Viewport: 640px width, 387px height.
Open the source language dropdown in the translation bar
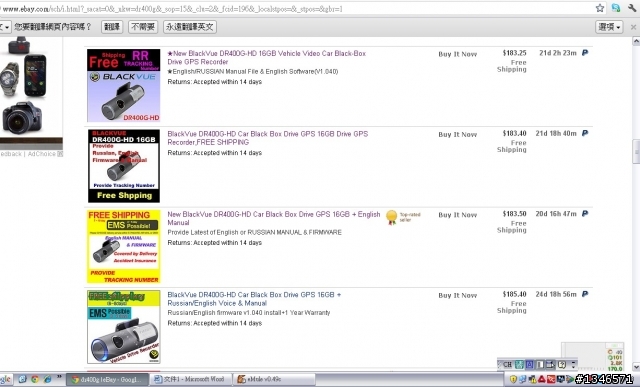click(5, 27)
